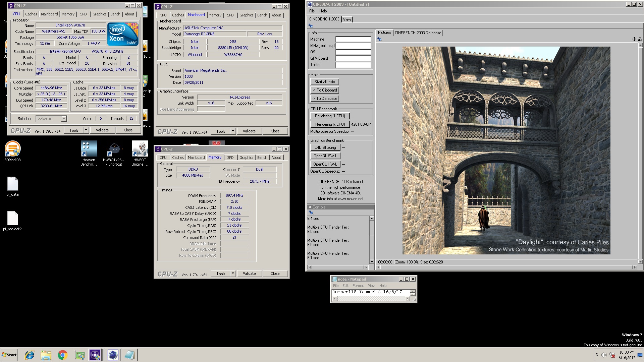Open Tools dropdown arrow in CPU-Z Mainboard window
Image resolution: width=644 pixels, height=362 pixels.
(x=233, y=131)
